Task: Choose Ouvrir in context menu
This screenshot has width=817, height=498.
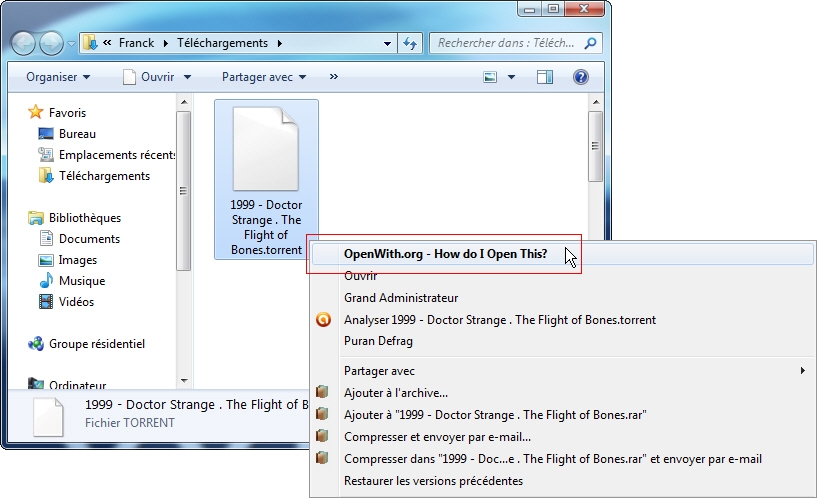Action: 361,276
